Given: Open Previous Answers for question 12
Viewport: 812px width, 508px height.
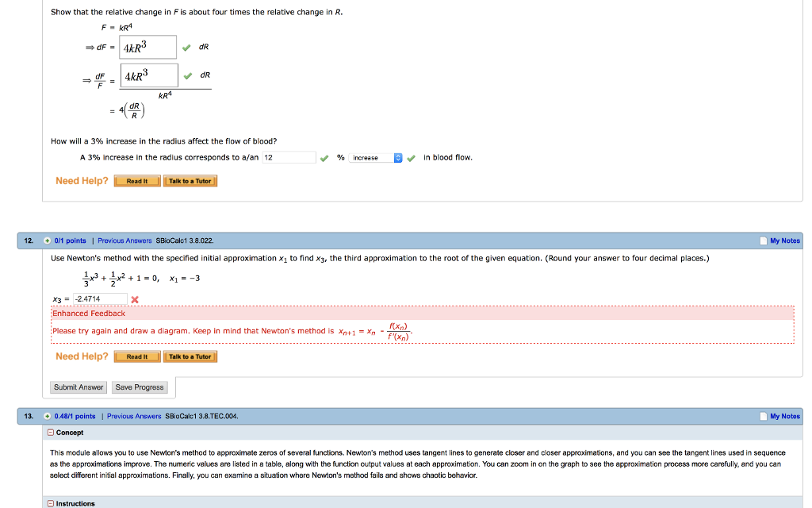Looking at the screenshot, I should click(124, 241).
